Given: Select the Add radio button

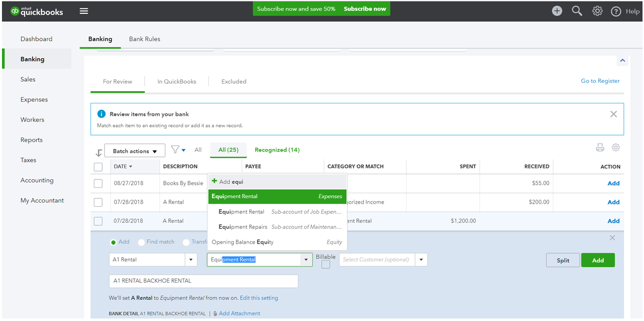Looking at the screenshot, I should point(114,242).
